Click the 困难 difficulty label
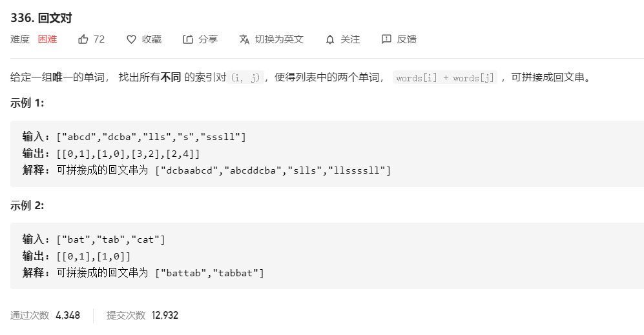The height and width of the screenshot is (335, 644). coord(48,39)
